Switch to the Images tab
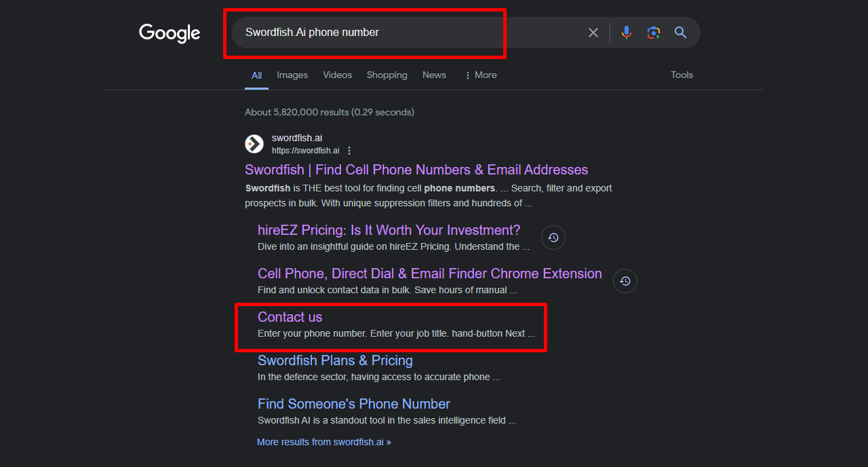 pos(292,75)
